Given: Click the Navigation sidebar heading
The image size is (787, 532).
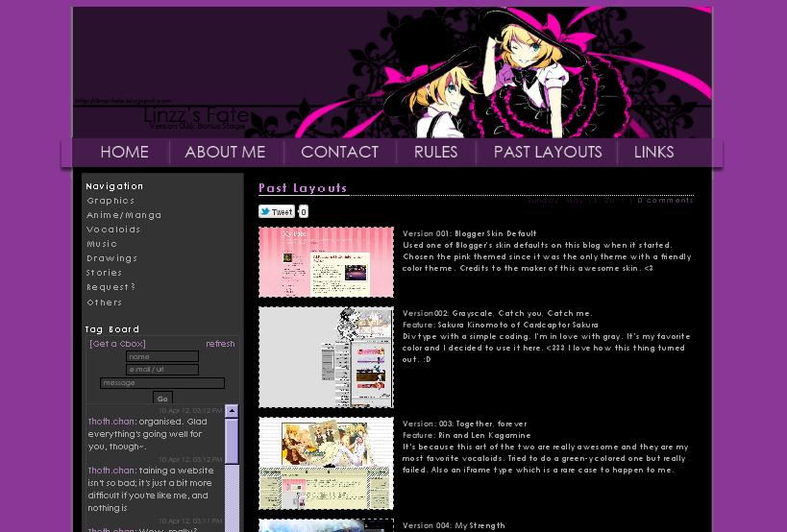Looking at the screenshot, I should tap(114, 186).
